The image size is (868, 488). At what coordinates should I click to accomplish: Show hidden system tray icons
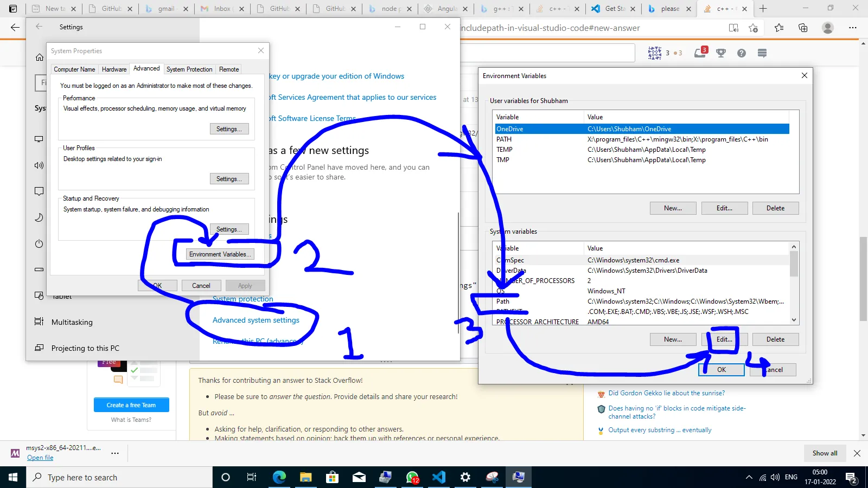749,477
